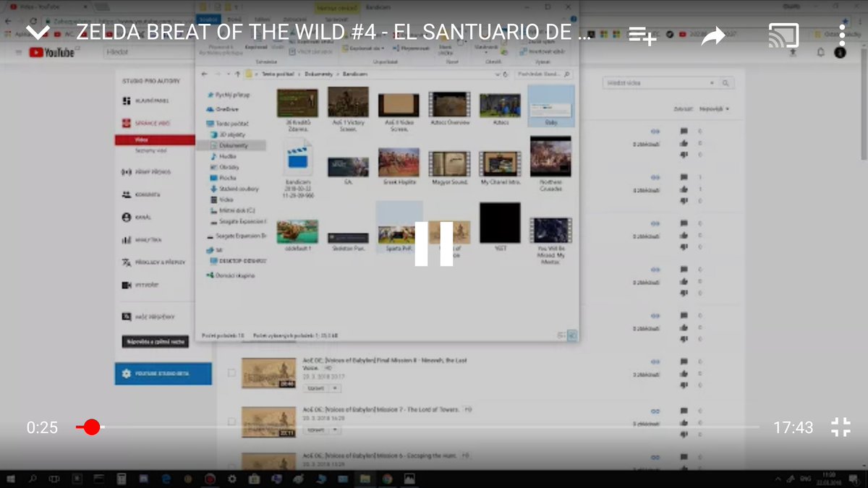
Task: Open the hamburger menu beside the YouTube logo
Action: [x=18, y=52]
